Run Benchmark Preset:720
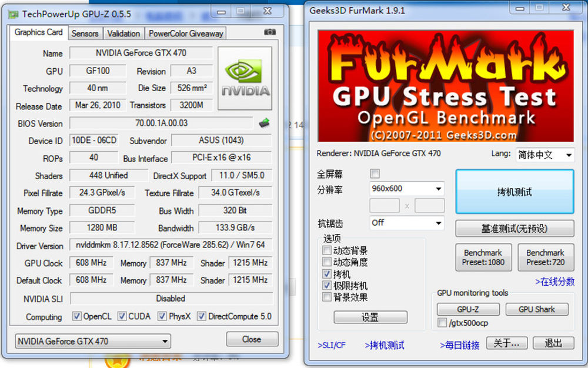 (546, 257)
